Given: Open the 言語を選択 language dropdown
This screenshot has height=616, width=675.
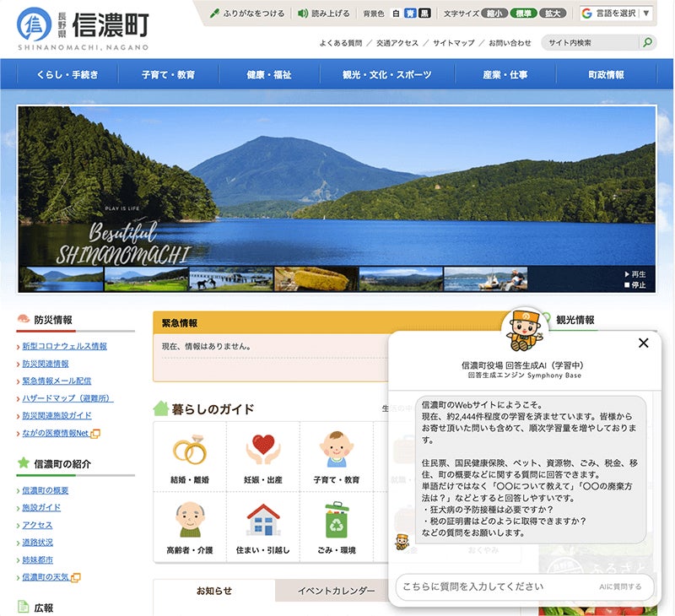Looking at the screenshot, I should tap(616, 14).
